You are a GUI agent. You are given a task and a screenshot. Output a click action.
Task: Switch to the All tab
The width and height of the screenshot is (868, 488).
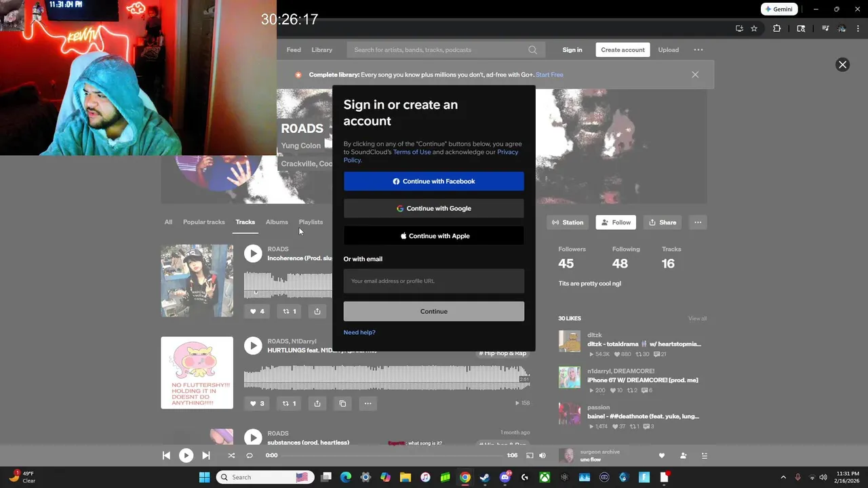[x=168, y=222]
